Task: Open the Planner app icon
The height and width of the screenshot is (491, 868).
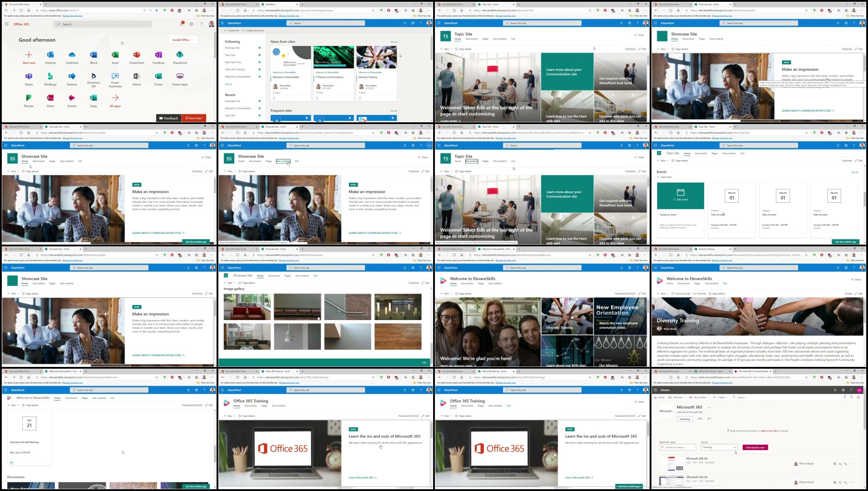Action: tap(29, 98)
